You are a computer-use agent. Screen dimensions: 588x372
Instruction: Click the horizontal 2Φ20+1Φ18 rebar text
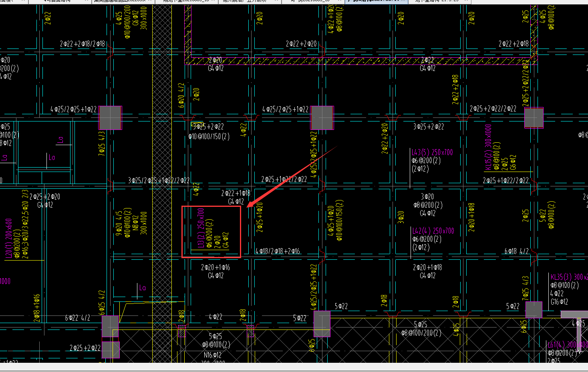click(427, 267)
